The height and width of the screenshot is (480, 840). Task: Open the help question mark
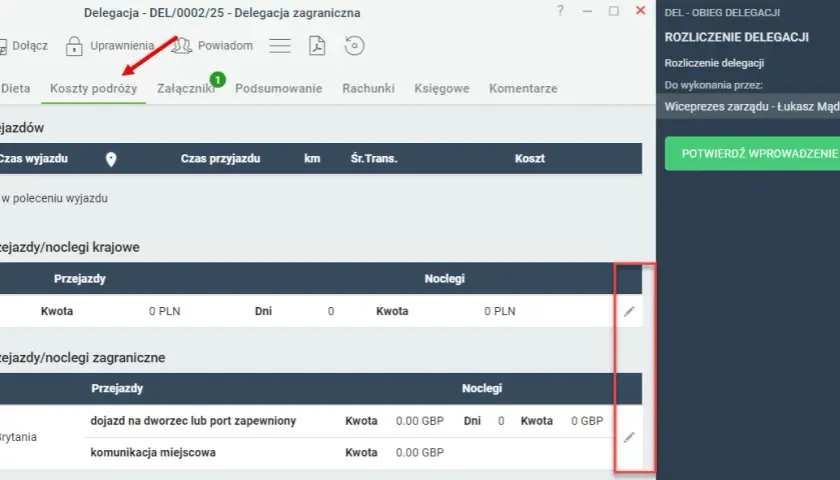click(560, 11)
